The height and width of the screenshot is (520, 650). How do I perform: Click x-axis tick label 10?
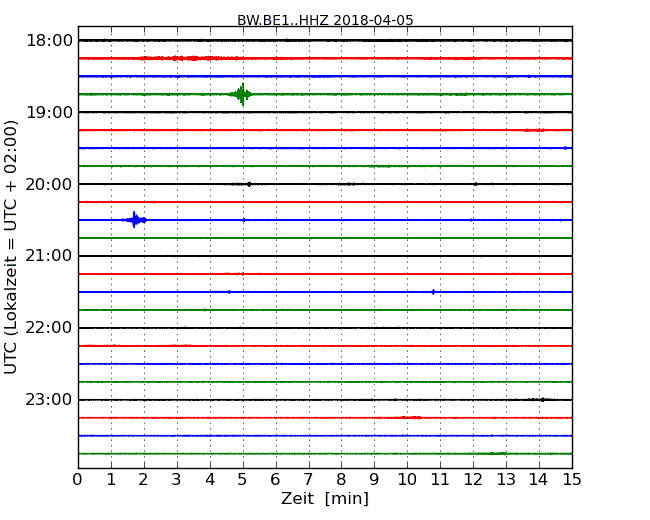click(x=407, y=480)
